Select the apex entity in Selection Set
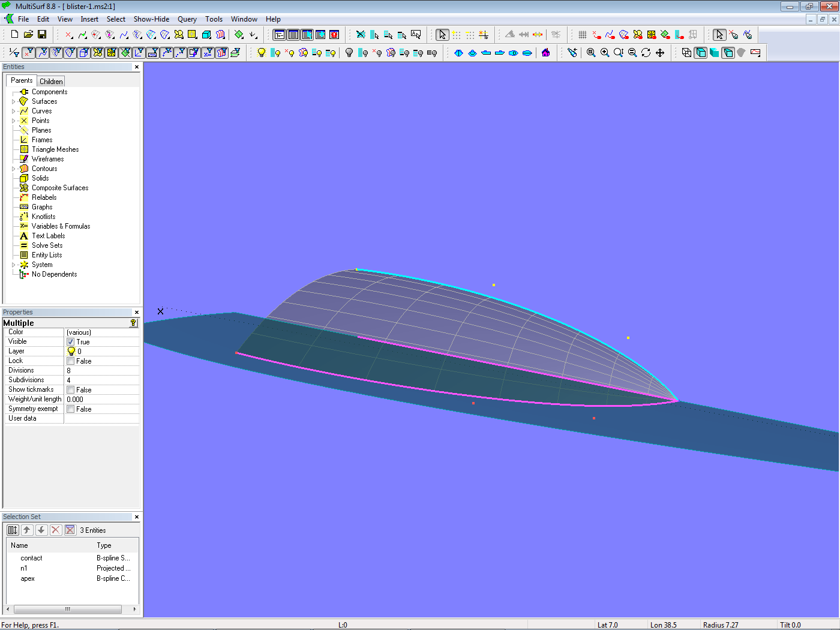This screenshot has width=840, height=630. click(x=28, y=578)
